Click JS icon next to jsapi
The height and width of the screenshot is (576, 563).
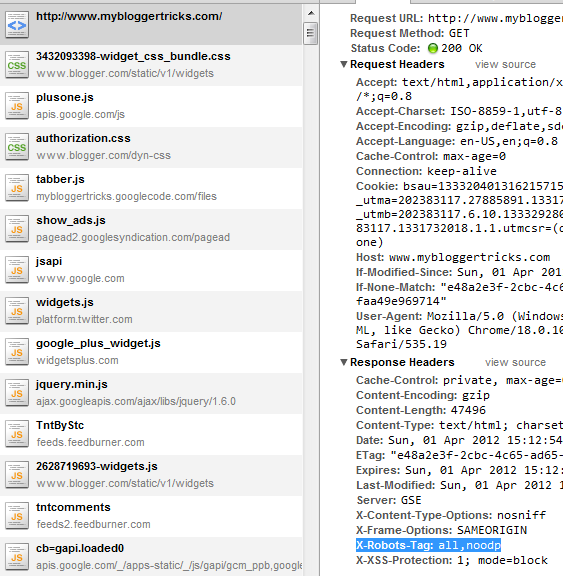(x=17, y=270)
